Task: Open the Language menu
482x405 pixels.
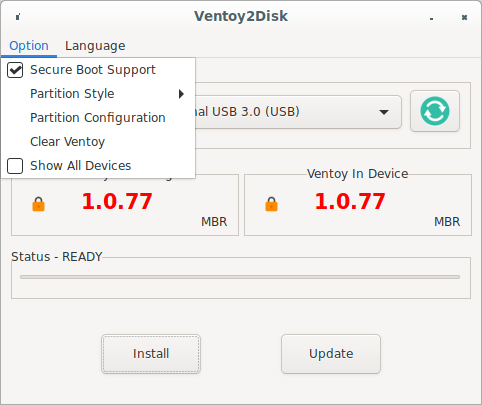Action: 95,46
